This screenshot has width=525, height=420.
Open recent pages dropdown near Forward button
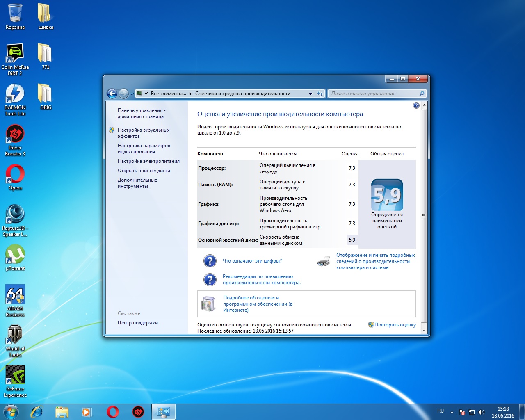(132, 94)
